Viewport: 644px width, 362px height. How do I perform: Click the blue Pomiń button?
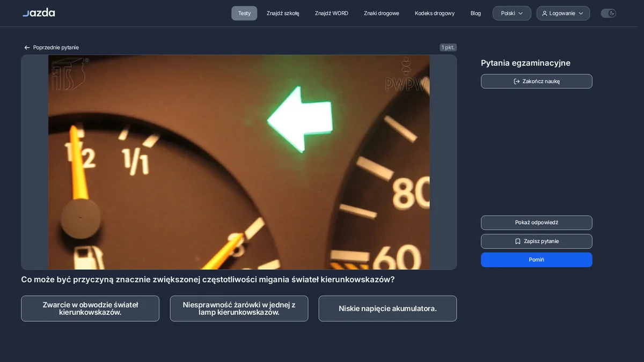point(537,260)
